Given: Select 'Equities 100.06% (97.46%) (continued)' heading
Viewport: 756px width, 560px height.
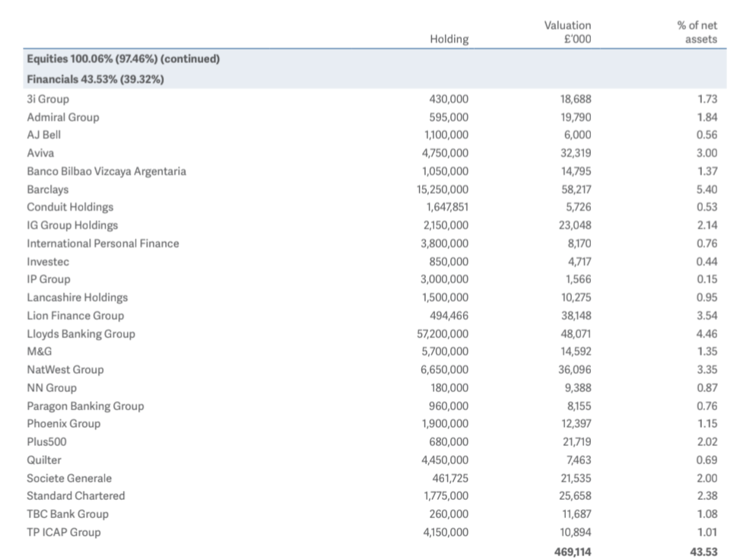Looking at the screenshot, I should [x=123, y=59].
